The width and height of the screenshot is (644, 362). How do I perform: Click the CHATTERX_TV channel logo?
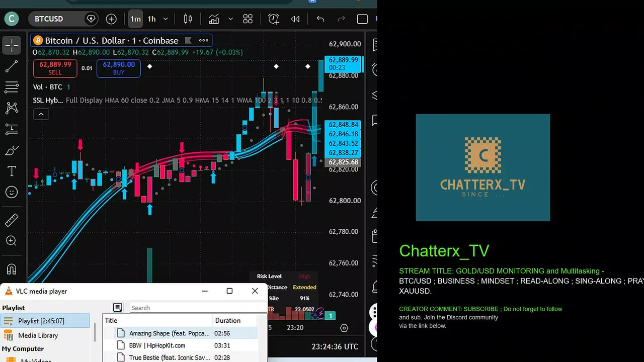(x=482, y=167)
